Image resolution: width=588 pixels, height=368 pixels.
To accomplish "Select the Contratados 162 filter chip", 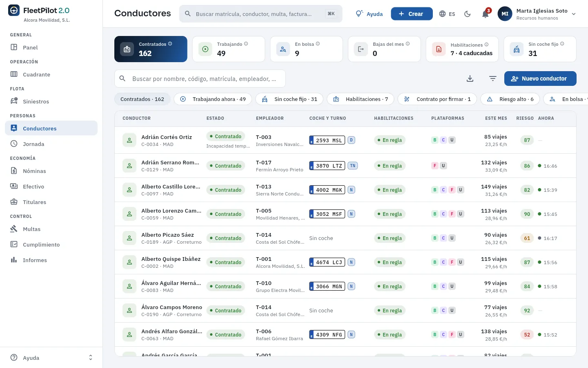I will (x=142, y=99).
